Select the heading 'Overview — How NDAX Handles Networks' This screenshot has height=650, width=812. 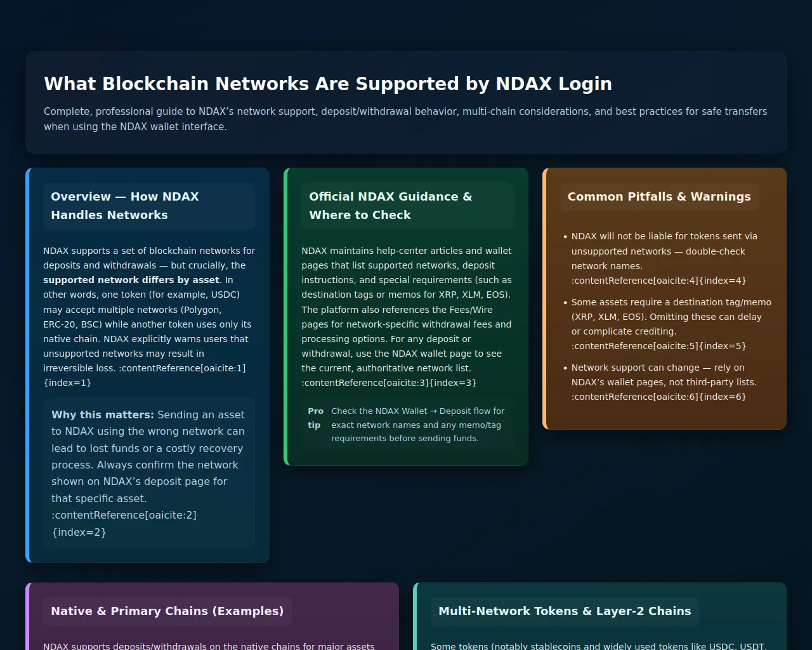(x=149, y=206)
